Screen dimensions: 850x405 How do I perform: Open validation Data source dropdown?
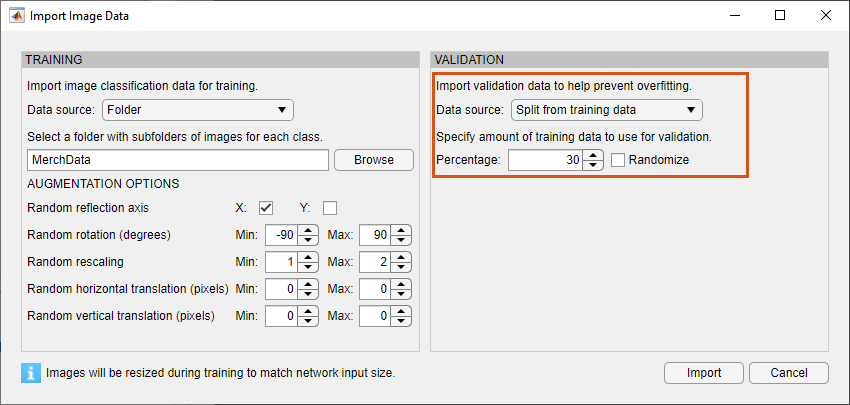[x=606, y=110]
